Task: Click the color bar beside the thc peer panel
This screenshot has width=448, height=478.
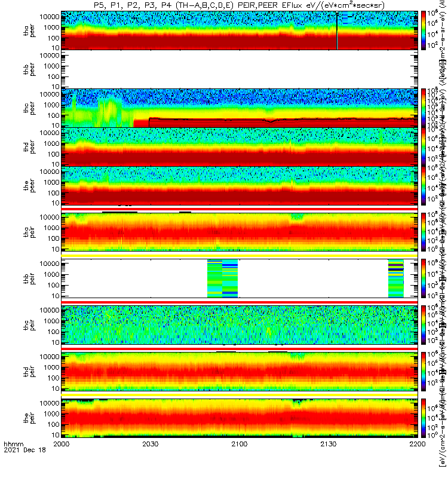Action: (424, 108)
